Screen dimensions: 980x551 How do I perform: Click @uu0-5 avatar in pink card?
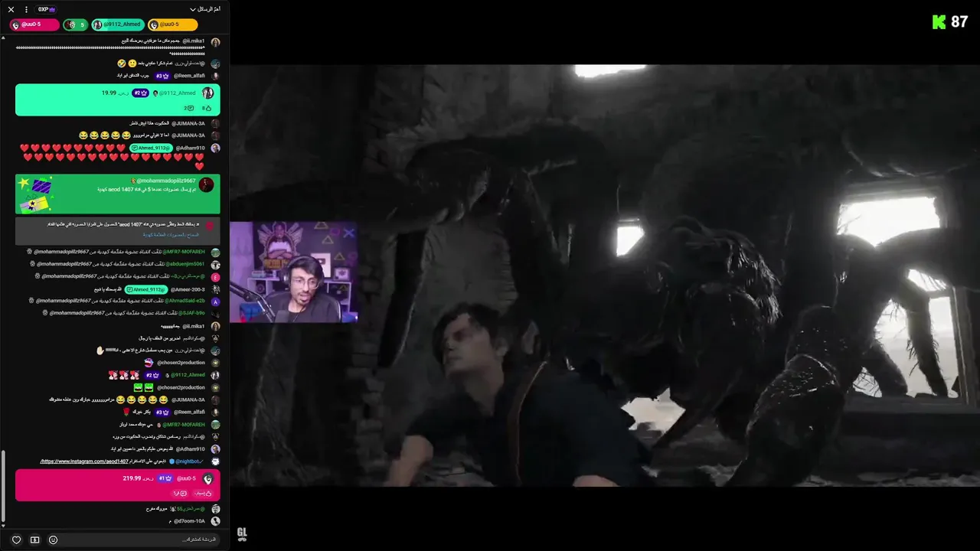pos(207,479)
